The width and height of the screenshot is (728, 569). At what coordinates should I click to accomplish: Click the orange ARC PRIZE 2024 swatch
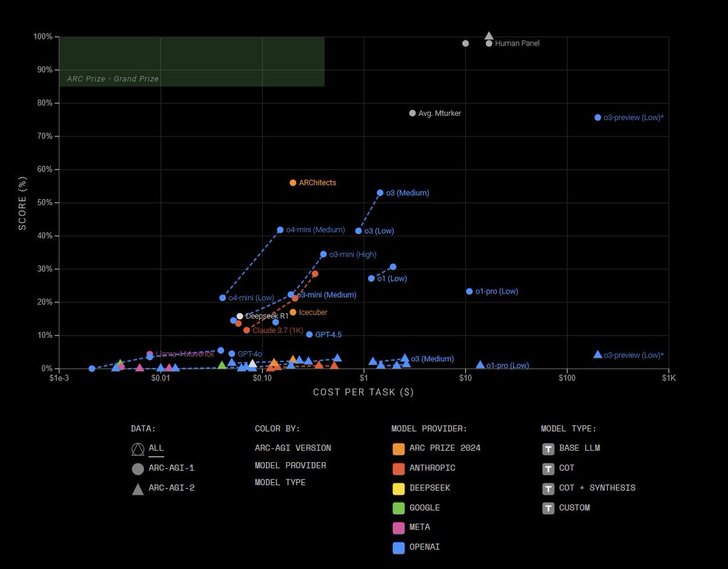coord(399,449)
